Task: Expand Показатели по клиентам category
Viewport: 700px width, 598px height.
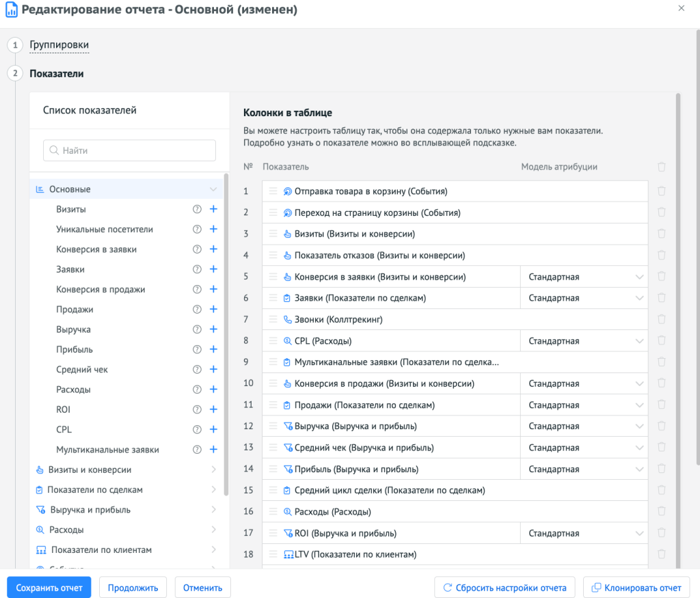Action: (213, 549)
